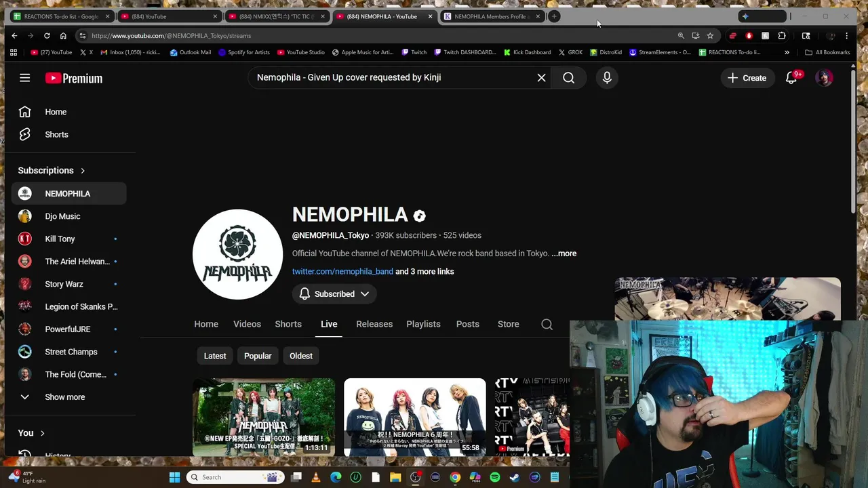This screenshot has width=868, height=488.
Task: Select NEMOPHILA in subscriptions list
Action: (x=68, y=194)
